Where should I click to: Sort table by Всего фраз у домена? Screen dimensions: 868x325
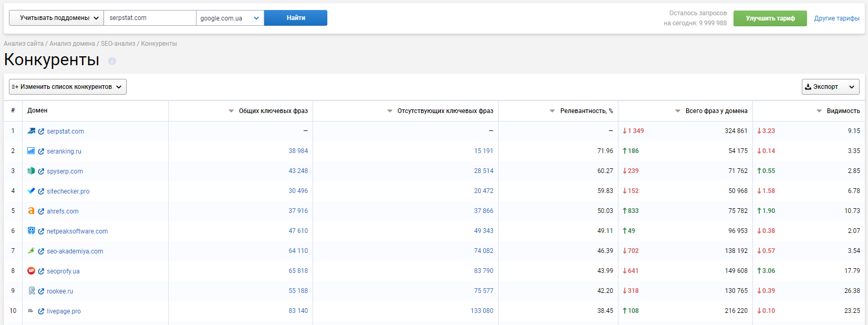[711, 111]
